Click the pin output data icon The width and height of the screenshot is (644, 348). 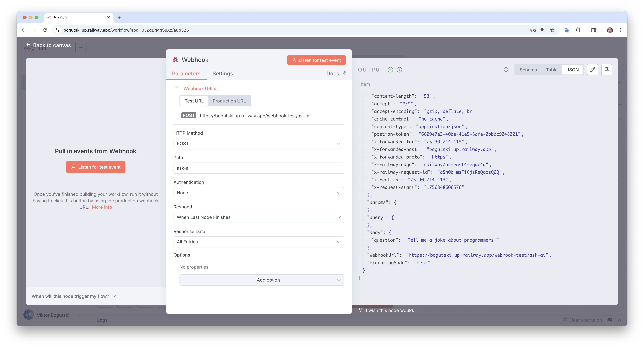point(606,70)
